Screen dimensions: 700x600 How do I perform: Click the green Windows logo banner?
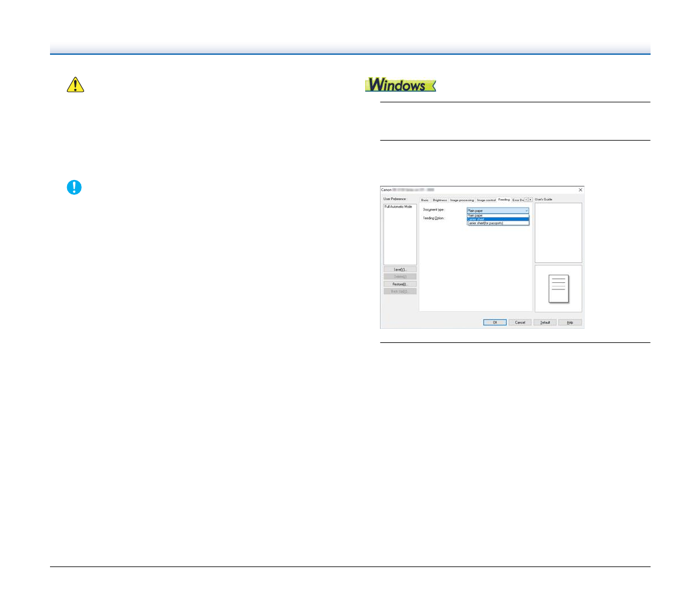tap(400, 85)
